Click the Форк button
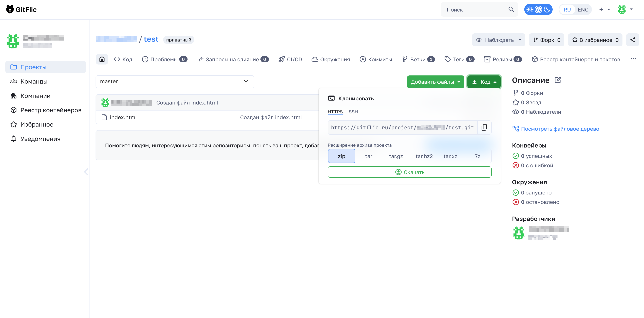This screenshot has height=318, width=644. [x=547, y=40]
